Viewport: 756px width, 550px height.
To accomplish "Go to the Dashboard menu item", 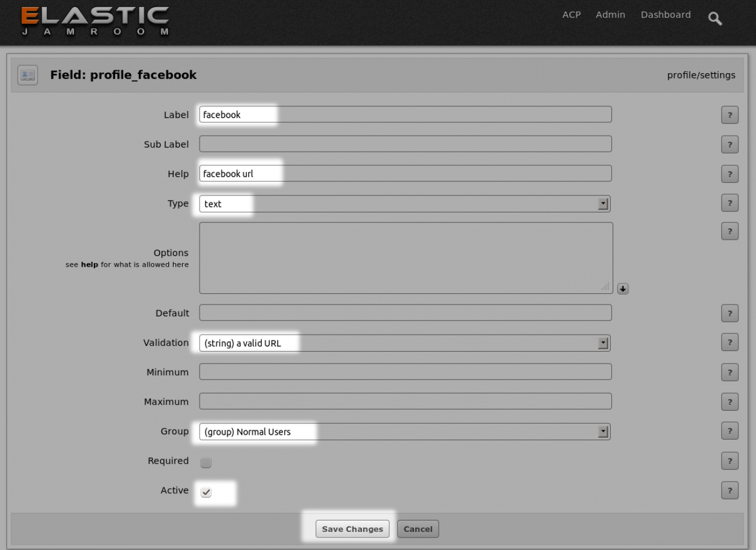I will (x=666, y=15).
